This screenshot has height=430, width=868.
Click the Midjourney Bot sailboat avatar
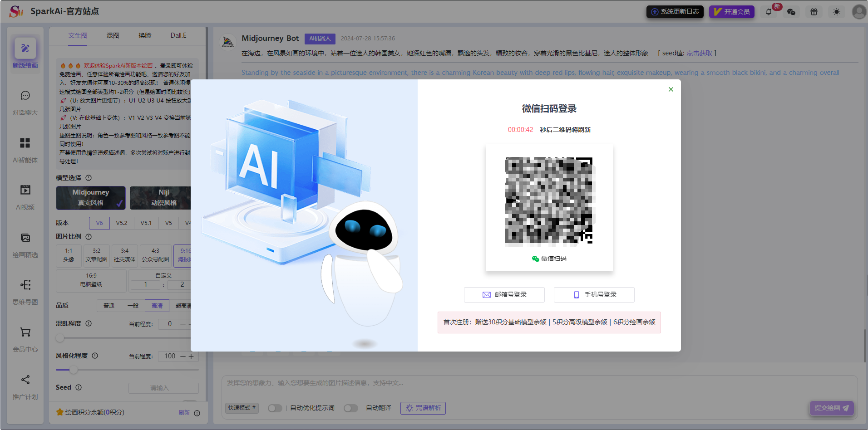[228, 42]
